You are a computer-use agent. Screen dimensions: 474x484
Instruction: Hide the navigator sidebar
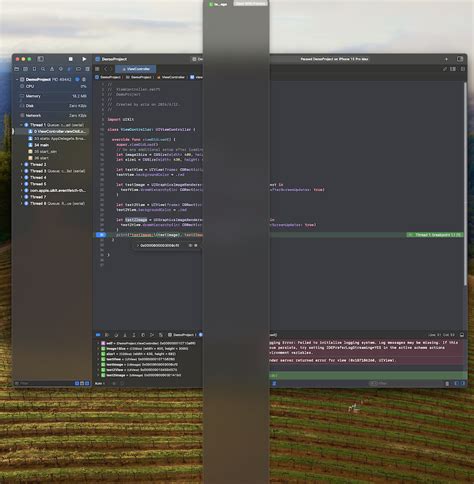pyautogui.click(x=40, y=59)
